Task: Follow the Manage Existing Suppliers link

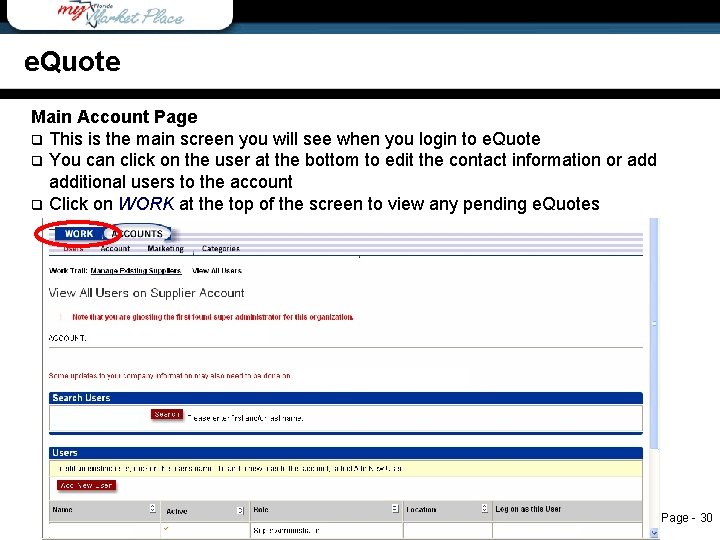Action: 136,270
